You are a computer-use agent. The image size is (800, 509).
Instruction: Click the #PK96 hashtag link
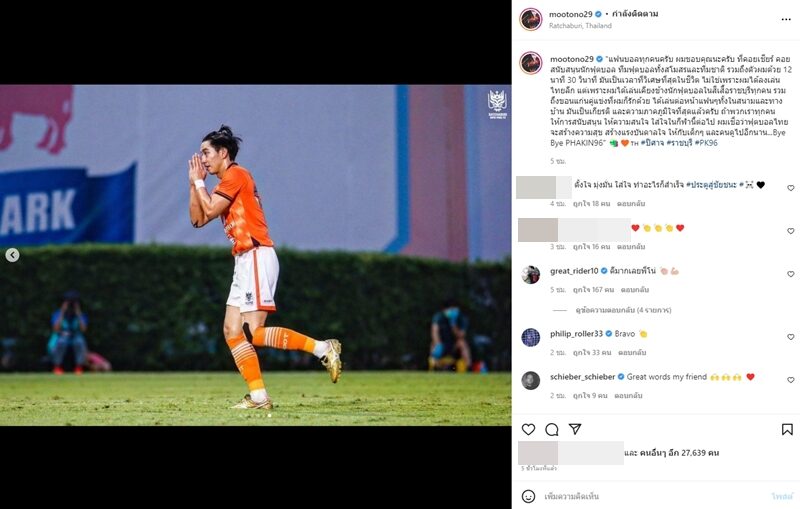(706, 143)
